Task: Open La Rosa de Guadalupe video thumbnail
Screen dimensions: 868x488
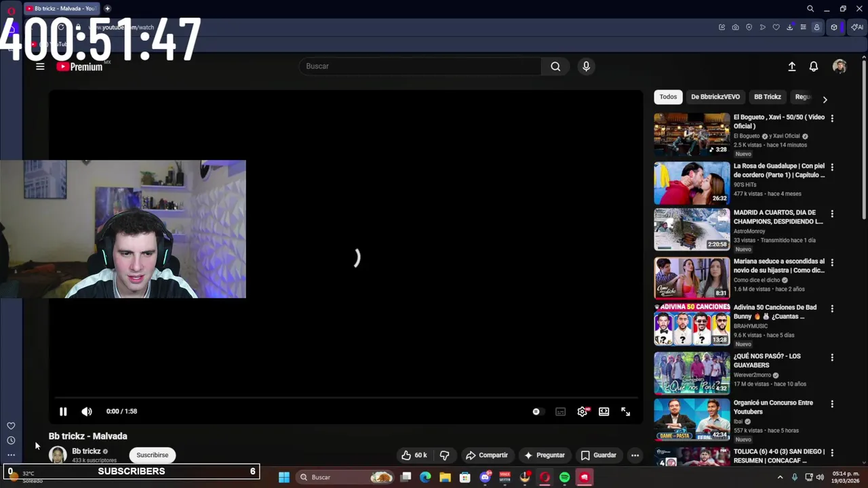Action: 692,183
